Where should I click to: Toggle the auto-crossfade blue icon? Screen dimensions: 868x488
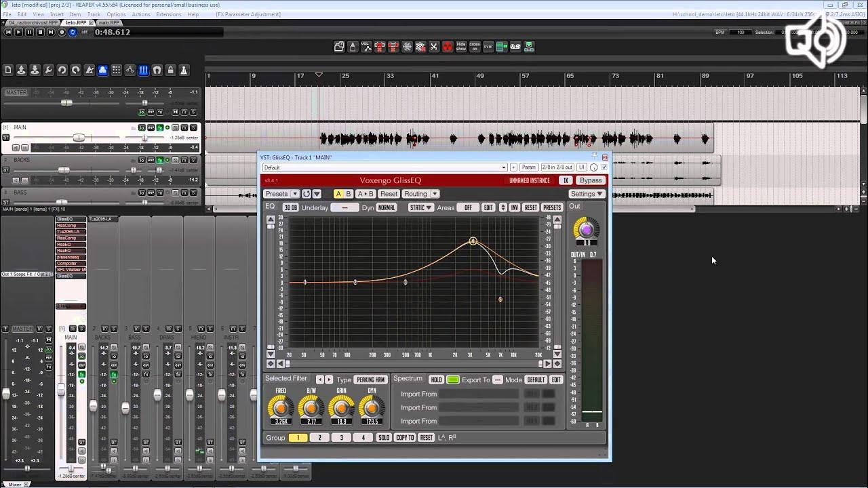[103, 70]
